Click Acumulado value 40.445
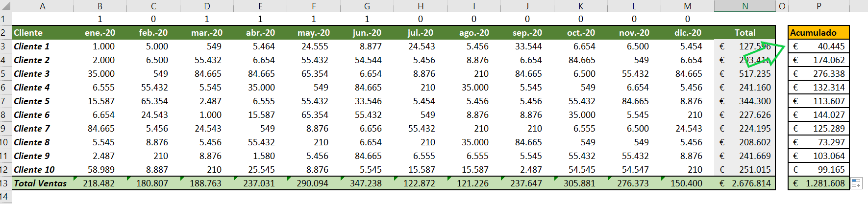 pos(819,46)
